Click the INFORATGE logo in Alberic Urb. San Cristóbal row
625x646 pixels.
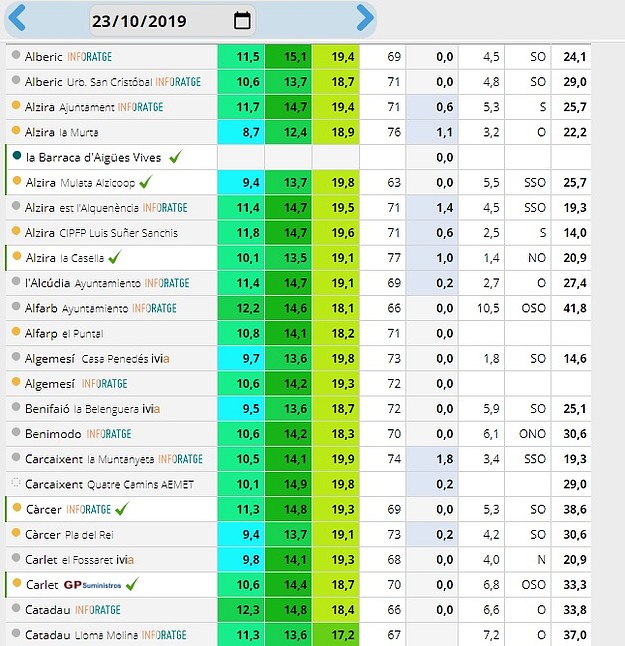tap(178, 82)
